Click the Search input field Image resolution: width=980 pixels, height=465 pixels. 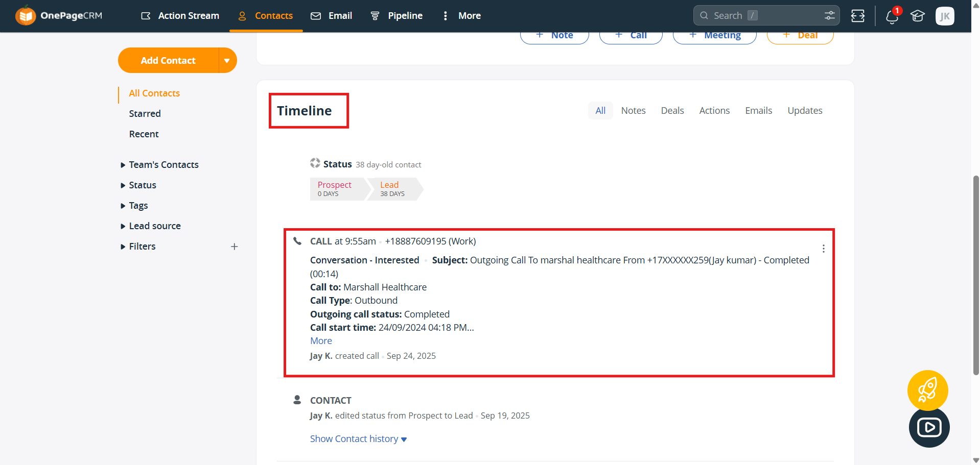[766, 15]
